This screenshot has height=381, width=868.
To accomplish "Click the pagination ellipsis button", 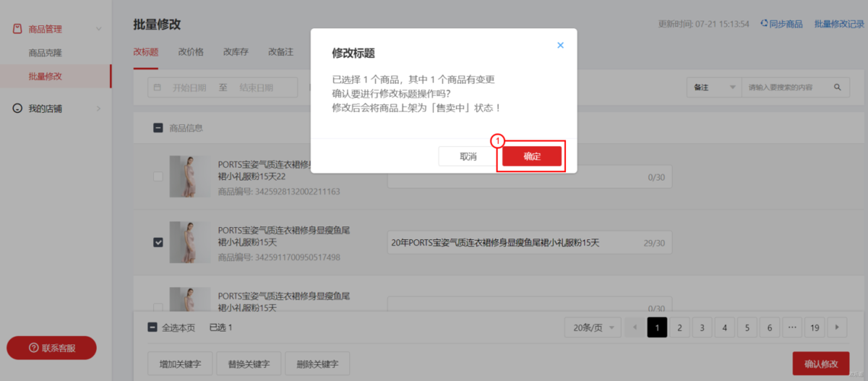I will tap(792, 328).
